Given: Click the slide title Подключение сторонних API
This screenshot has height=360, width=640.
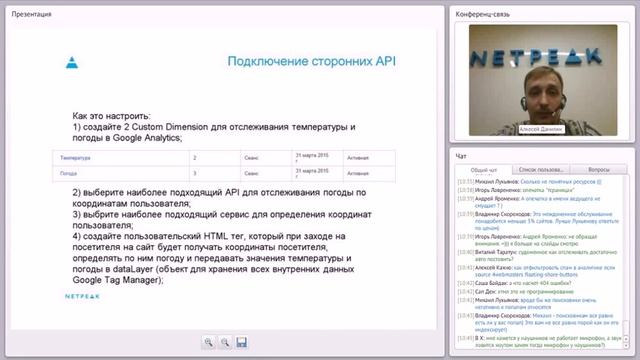Looking at the screenshot, I should 311,61.
